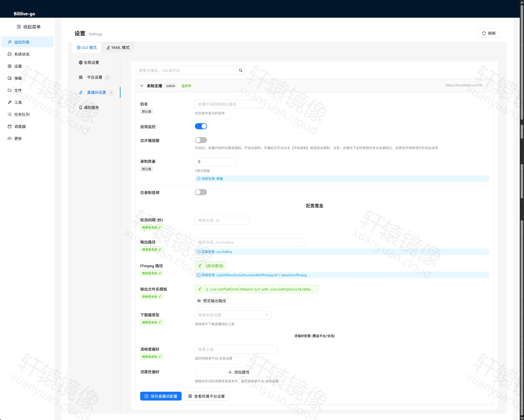Click 继承自全局 tag under FFmpeg 路径
Viewport: 524px width, 420px height.
151,273
